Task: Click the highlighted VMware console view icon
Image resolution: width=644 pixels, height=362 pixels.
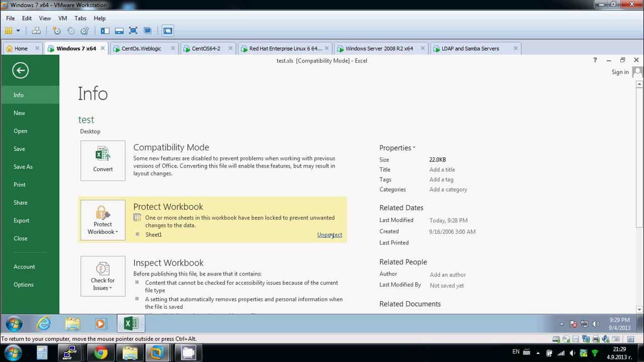Action: [x=168, y=31]
